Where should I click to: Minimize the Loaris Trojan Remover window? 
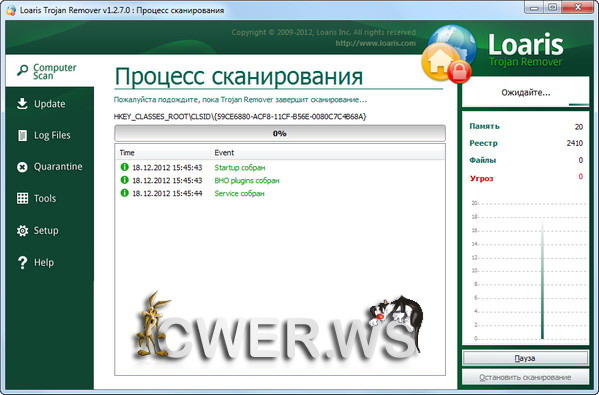(534, 7)
